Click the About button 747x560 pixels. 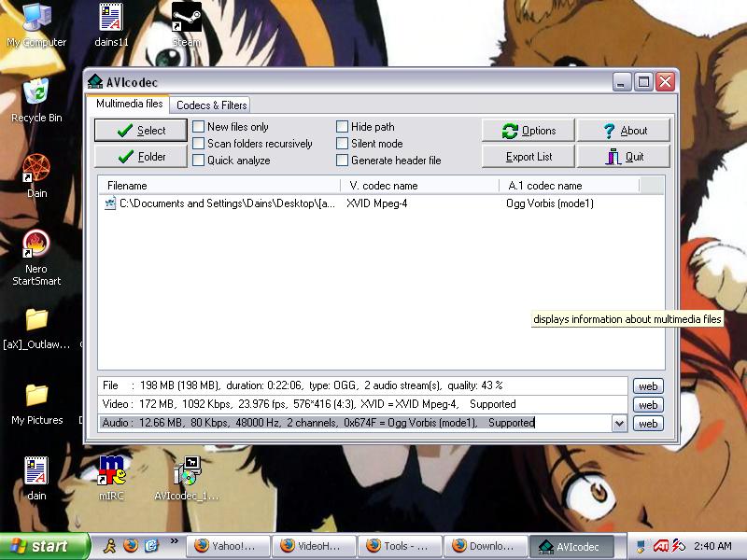624,131
